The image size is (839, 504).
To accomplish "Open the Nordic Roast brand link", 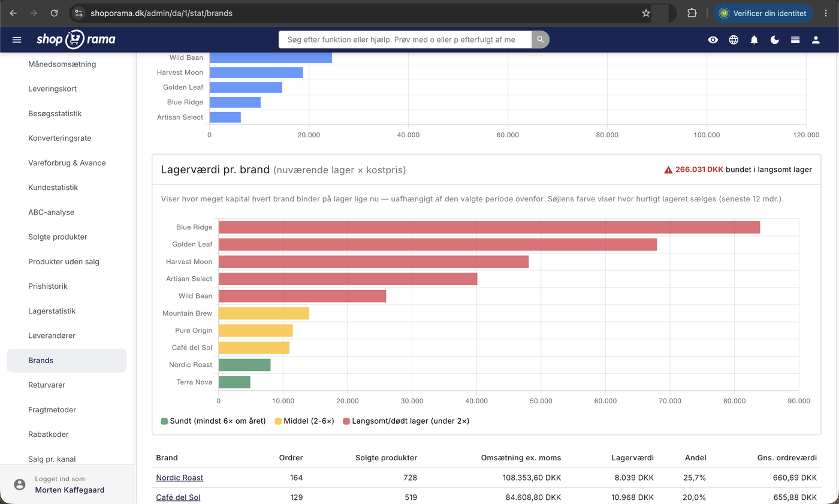I will coord(180,478).
